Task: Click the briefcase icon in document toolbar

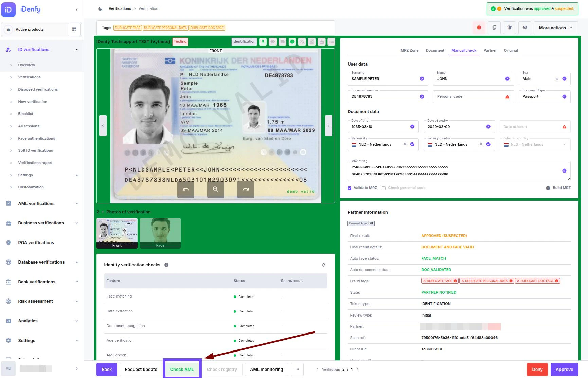Action: click(322, 42)
